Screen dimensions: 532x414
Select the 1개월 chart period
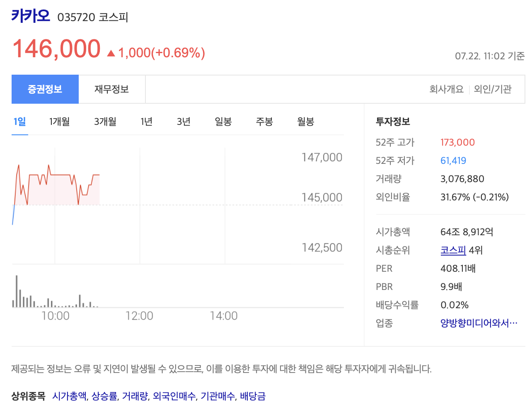[x=59, y=122]
